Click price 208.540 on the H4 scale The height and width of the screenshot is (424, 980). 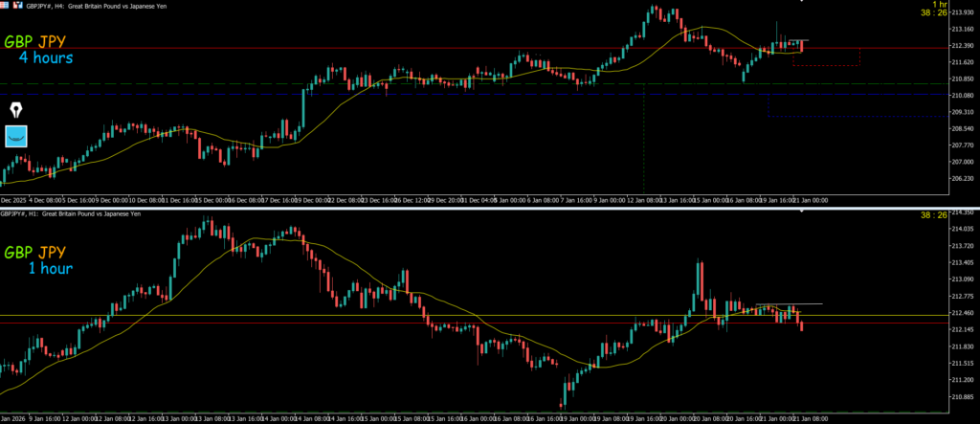[x=963, y=129]
